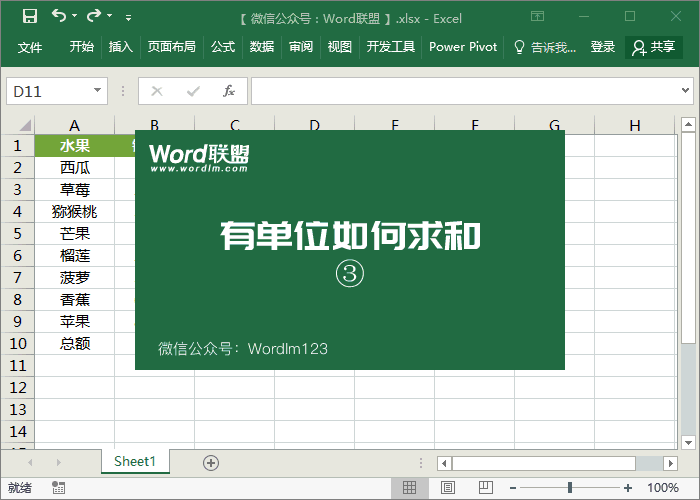Click the 登录 sign-in link
This screenshot has height=500, width=700.
pyautogui.click(x=603, y=47)
